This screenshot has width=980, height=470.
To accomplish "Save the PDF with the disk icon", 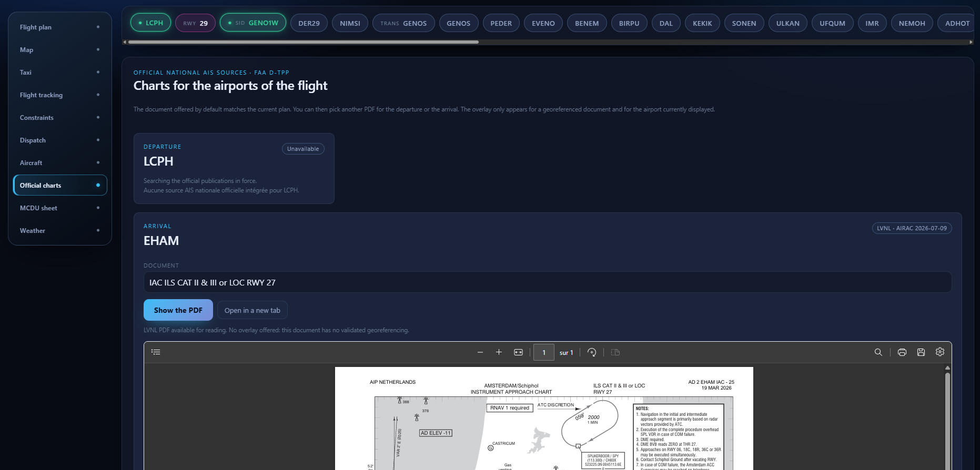I will (x=921, y=352).
